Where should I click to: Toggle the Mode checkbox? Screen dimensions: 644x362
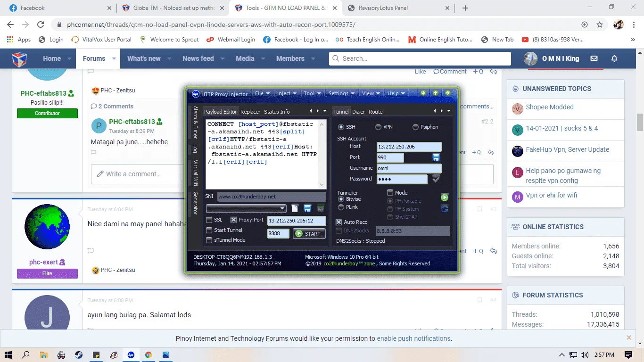click(390, 192)
